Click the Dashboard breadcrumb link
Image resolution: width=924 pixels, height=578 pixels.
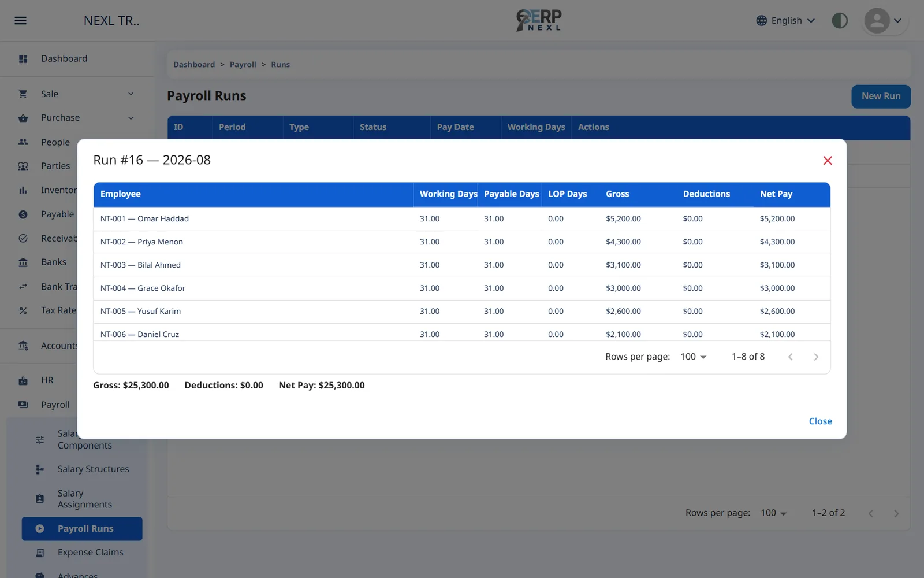click(194, 65)
